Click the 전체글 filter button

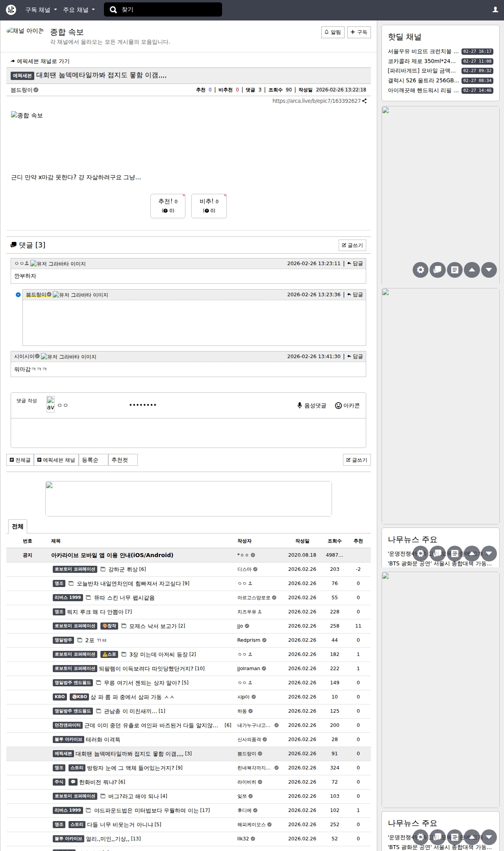pyautogui.click(x=20, y=460)
